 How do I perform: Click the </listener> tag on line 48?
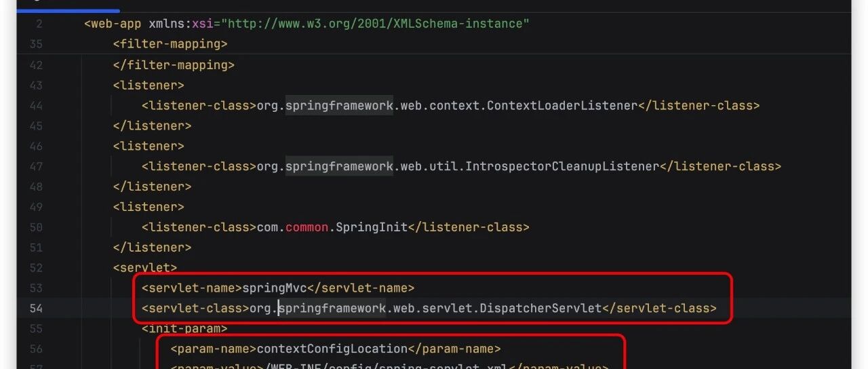(152, 187)
